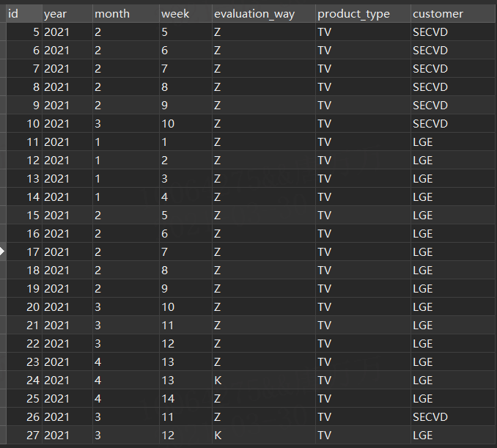Select the product_type column header
Image resolution: width=497 pixels, height=448 pixels.
pyautogui.click(x=363, y=14)
